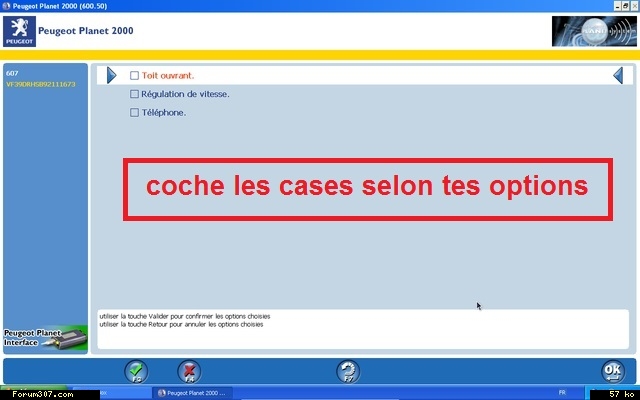Click the VIN number VF39DRHS892111673
Viewport: 640px width, 400px height.
[x=40, y=84]
